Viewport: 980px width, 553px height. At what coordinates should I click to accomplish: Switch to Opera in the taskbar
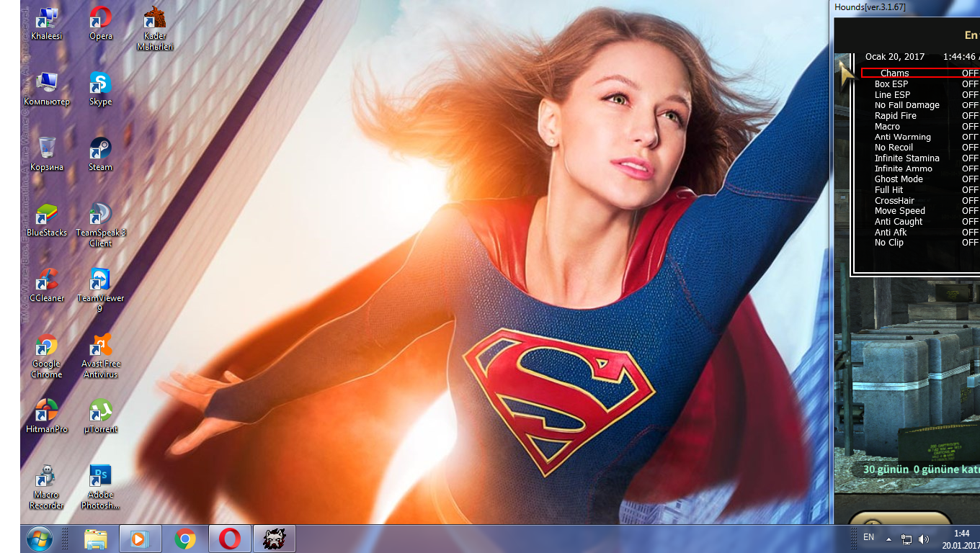click(230, 539)
